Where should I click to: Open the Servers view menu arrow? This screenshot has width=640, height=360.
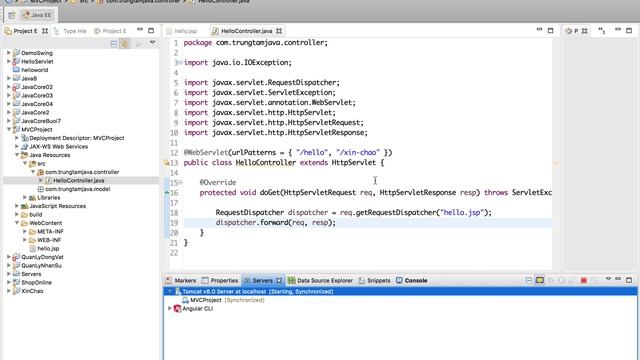[608, 279]
